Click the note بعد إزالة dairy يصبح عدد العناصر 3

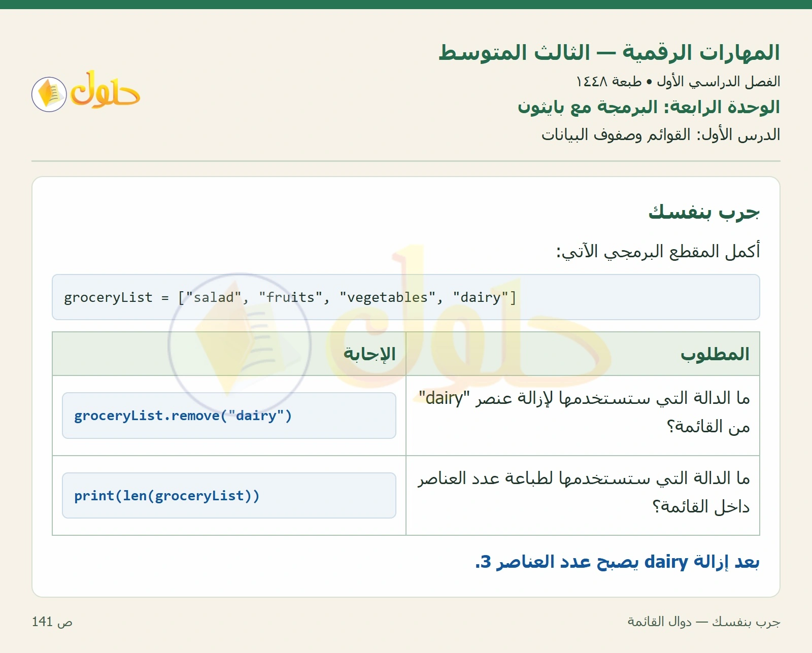[617, 562]
